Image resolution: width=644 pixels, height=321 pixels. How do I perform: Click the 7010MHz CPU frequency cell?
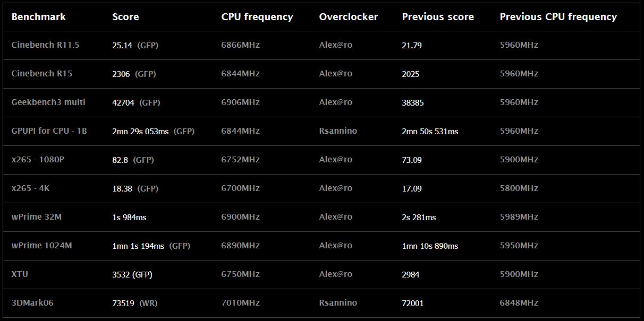click(240, 303)
